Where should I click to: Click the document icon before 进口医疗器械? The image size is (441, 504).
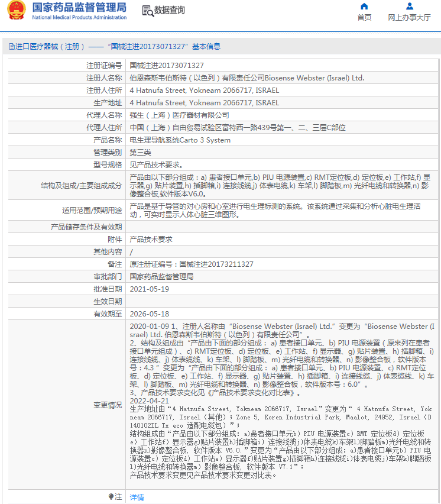(x=11, y=46)
